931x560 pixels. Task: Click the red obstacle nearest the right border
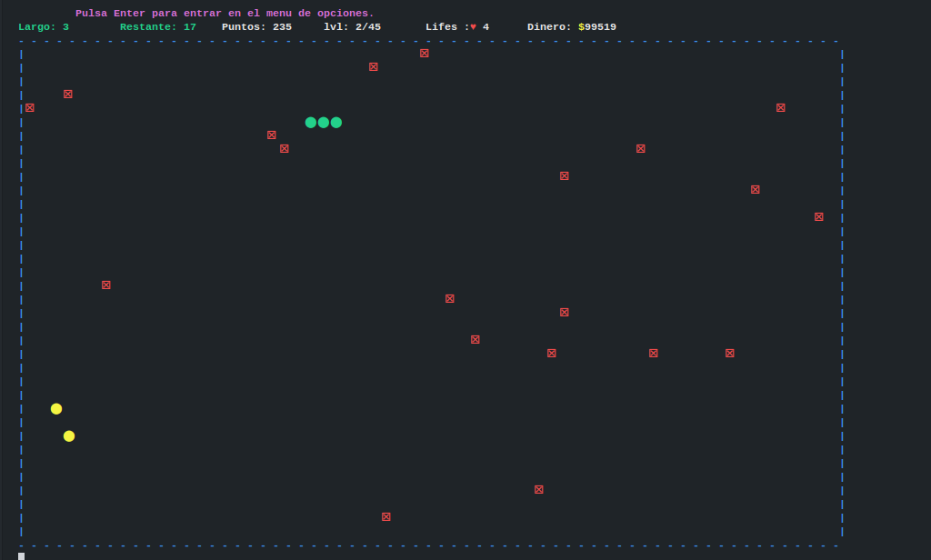point(819,216)
